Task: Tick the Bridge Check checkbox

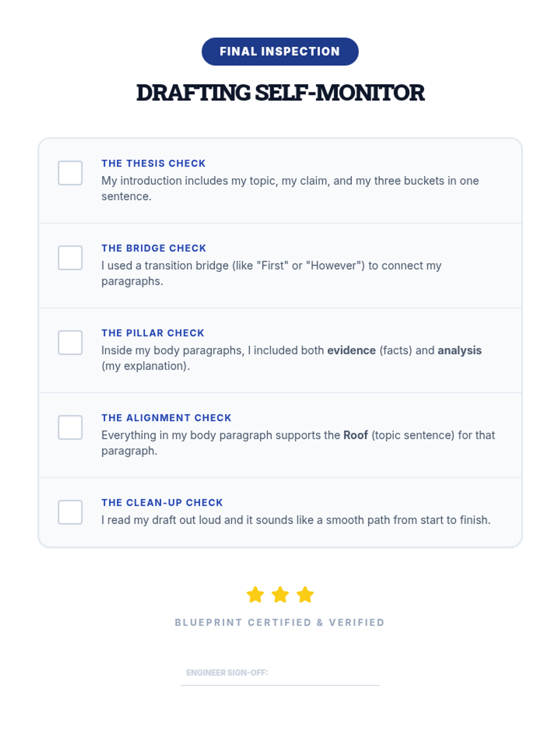Action: click(x=70, y=258)
